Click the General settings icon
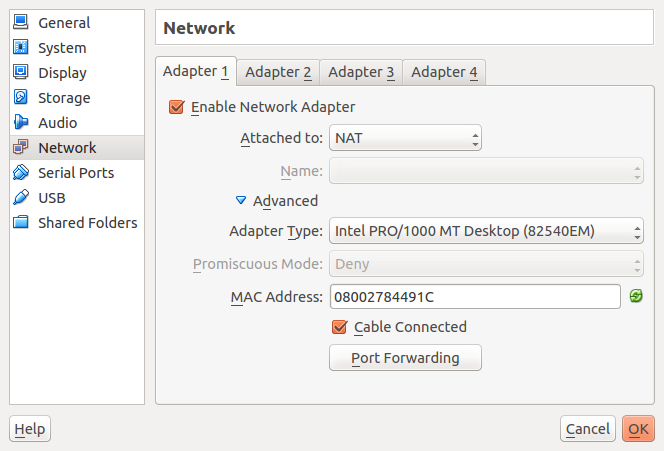The width and height of the screenshot is (664, 451). (21, 23)
